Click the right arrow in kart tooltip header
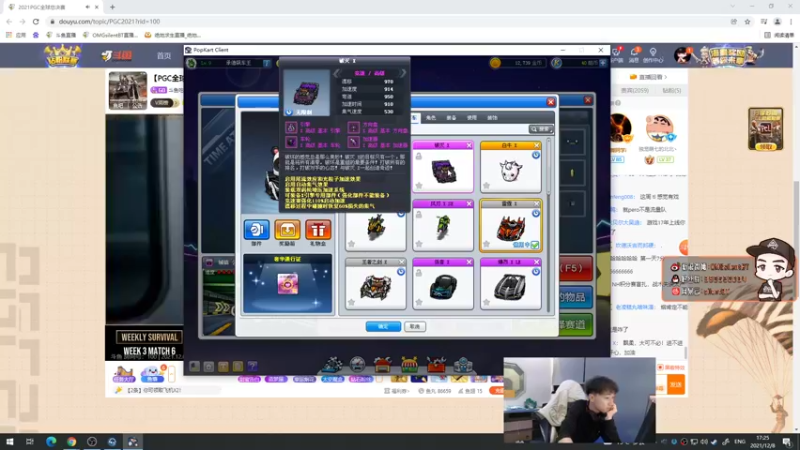Screen dimensions: 800x450 coord(403,73)
